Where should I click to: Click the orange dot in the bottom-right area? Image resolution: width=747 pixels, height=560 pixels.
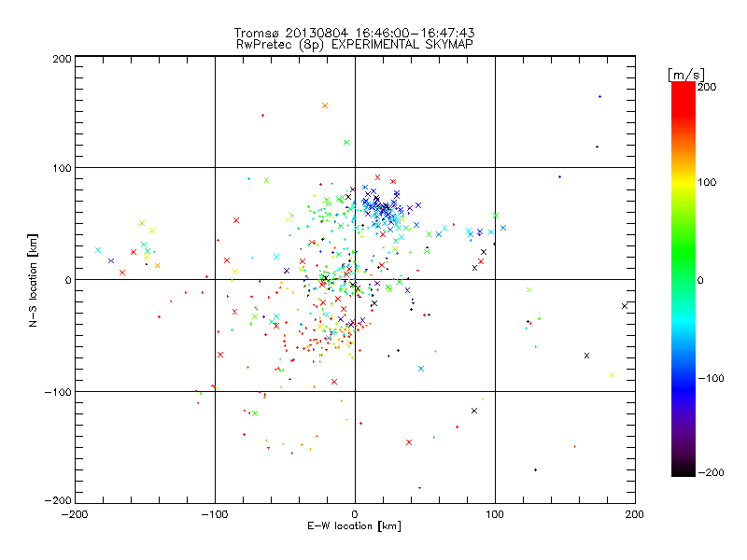coord(575,447)
